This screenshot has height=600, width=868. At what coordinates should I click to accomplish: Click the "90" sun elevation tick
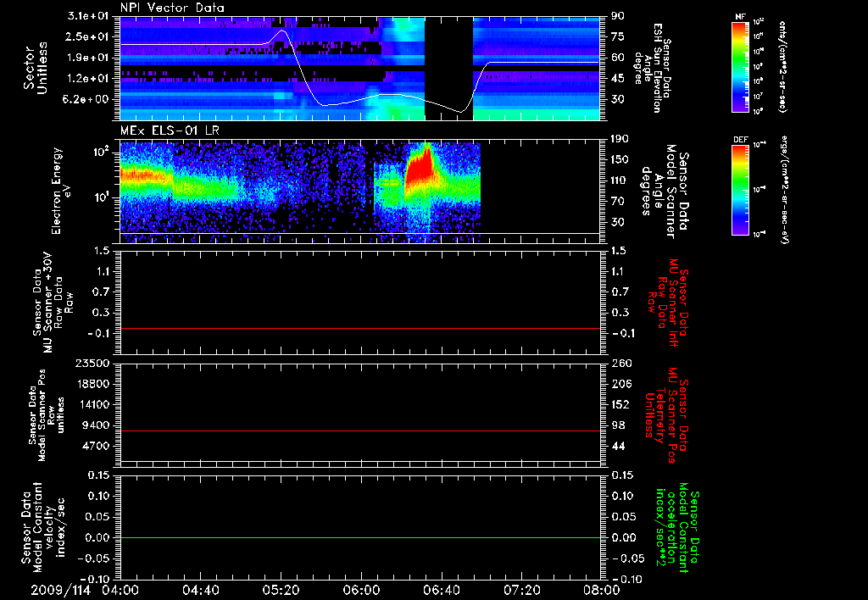coord(618,16)
